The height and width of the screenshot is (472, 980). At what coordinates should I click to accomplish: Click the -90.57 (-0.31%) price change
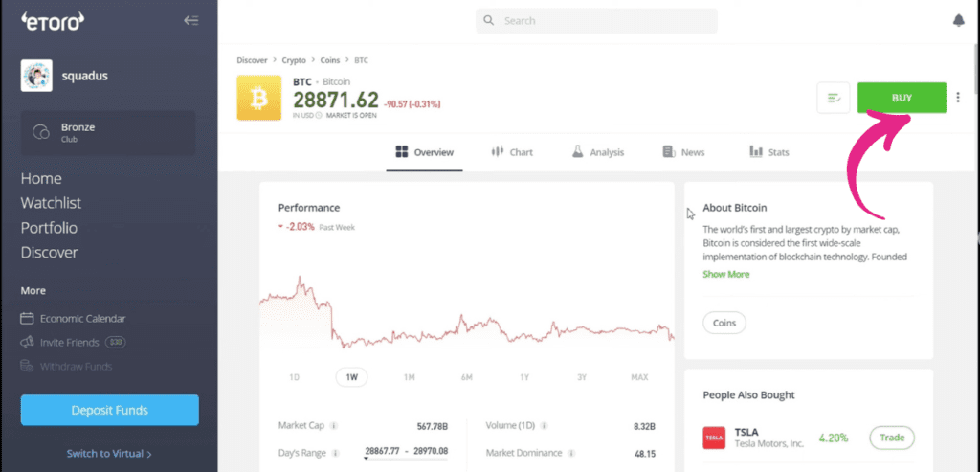click(x=413, y=103)
